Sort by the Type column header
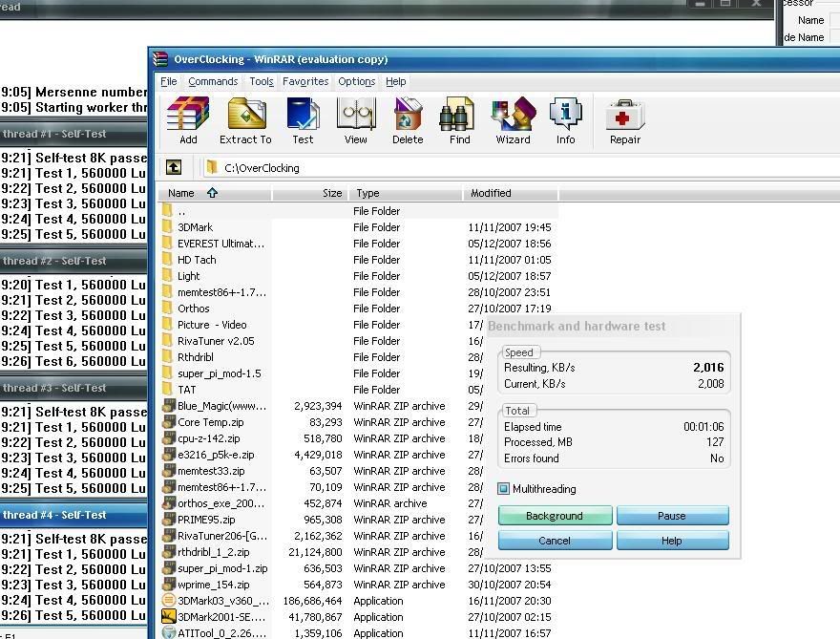The height and width of the screenshot is (639, 840). point(406,193)
